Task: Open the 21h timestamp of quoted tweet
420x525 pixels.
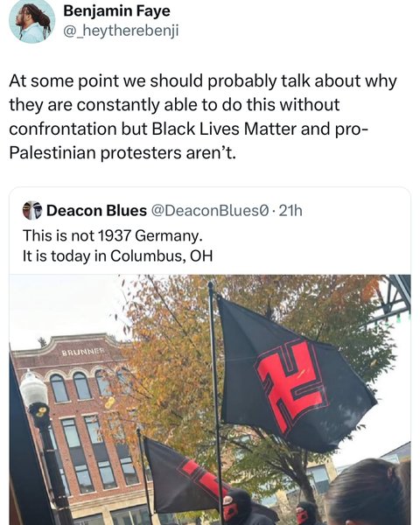Action: pos(290,211)
